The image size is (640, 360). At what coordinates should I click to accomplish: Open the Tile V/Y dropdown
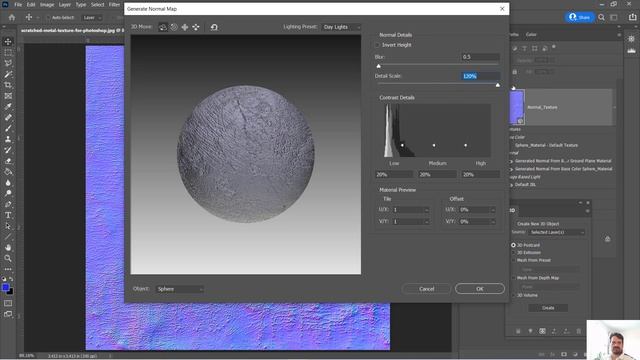click(x=411, y=221)
